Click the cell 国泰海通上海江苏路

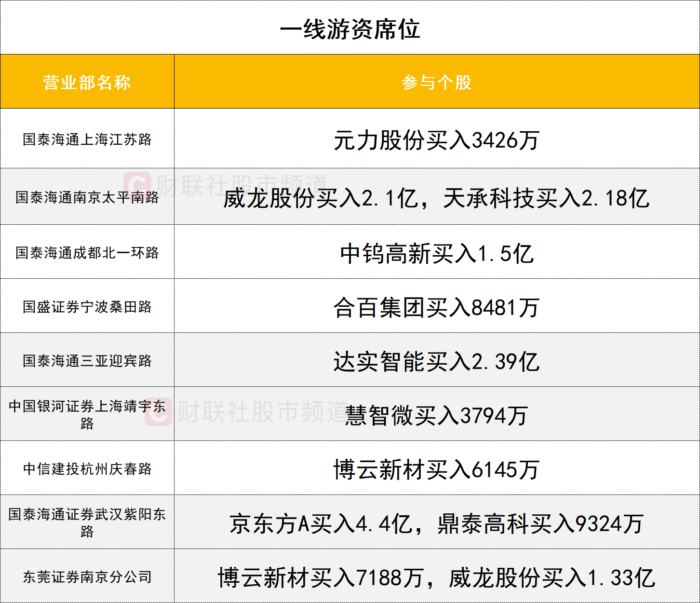[x=87, y=139]
